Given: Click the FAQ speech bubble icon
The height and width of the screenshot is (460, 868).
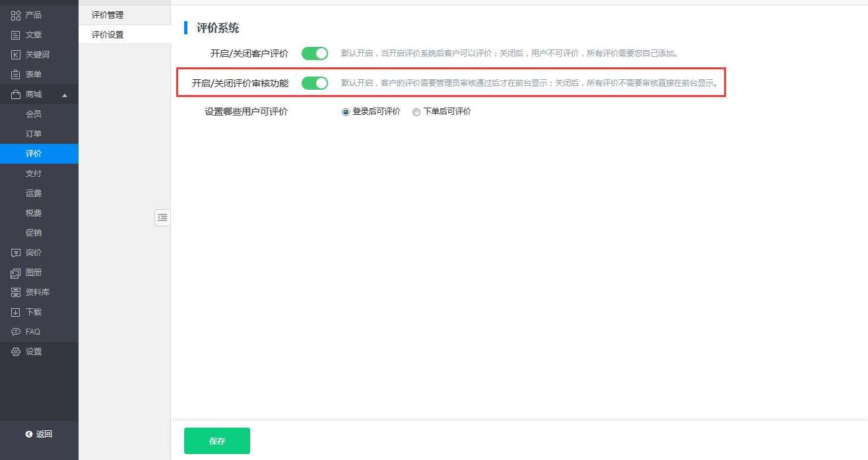Looking at the screenshot, I should click(16, 332).
